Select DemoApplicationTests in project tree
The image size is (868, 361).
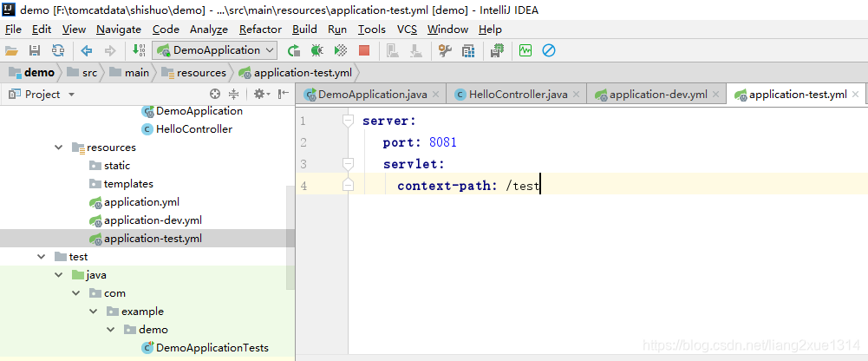click(205, 348)
